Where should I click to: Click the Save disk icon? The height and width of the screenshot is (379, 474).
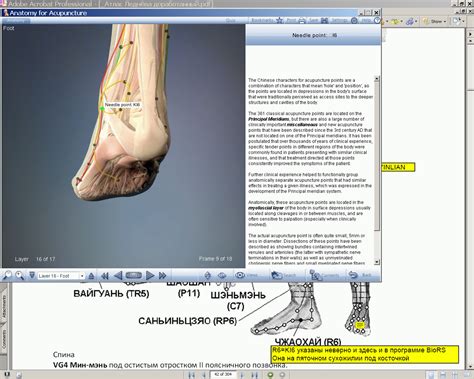tap(324, 20)
